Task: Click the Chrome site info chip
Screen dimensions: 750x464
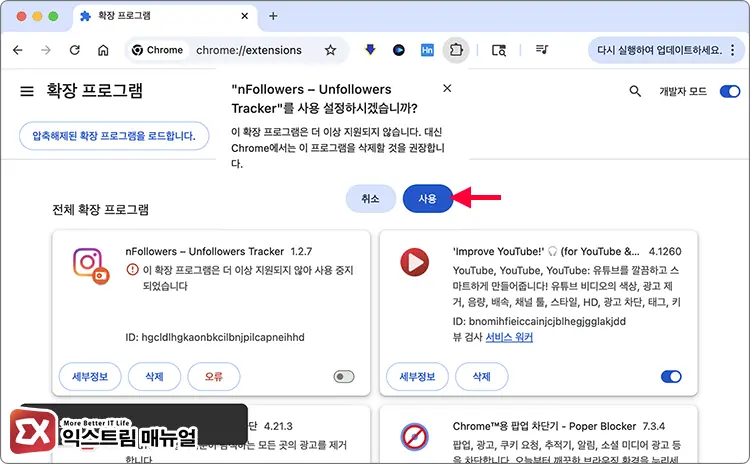Action: 157,50
